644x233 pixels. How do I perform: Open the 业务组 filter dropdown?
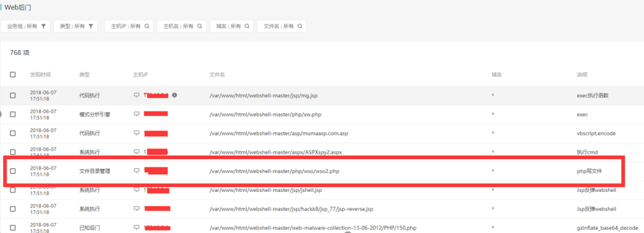(x=26, y=26)
